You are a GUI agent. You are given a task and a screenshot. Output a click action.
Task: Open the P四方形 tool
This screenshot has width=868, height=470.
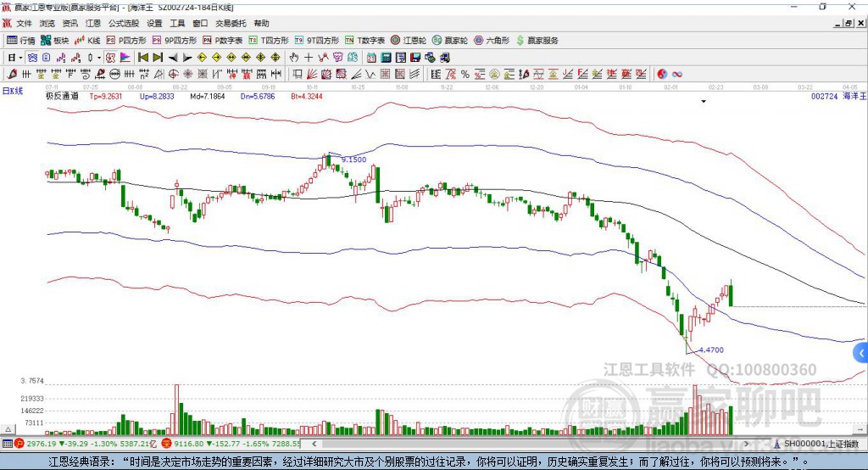pos(126,41)
